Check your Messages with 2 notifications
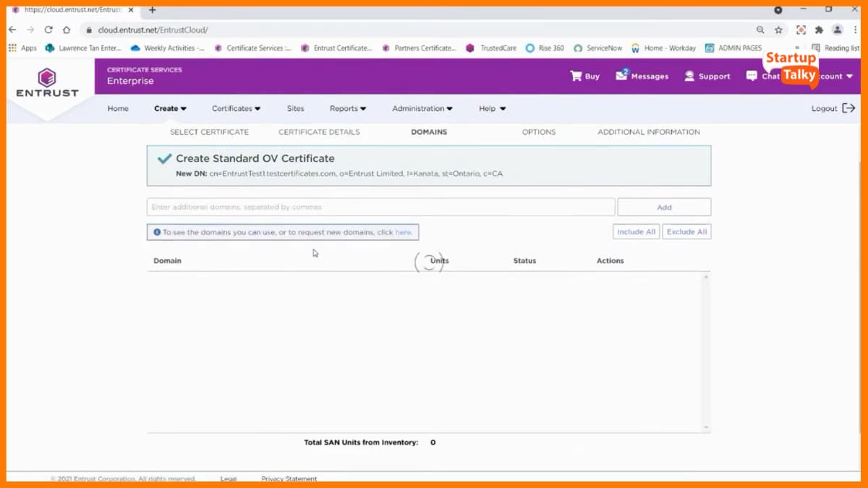Screen dimensions: 868x488 tap(641, 75)
